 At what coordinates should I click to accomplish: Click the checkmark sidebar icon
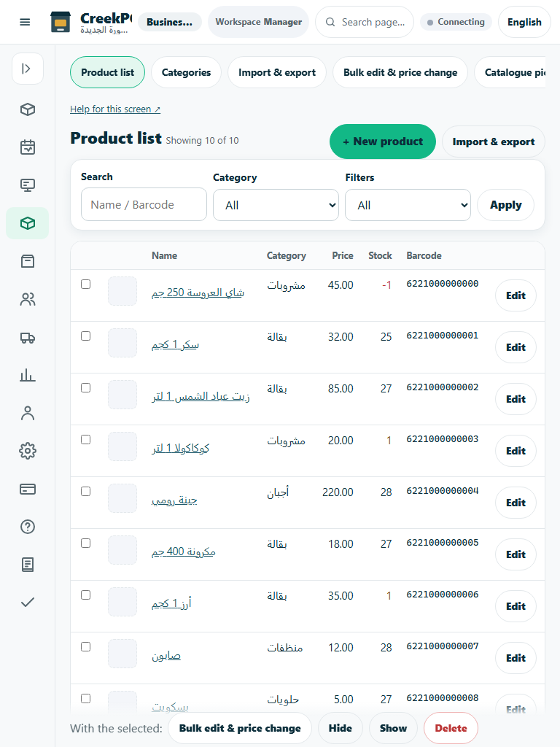point(28,603)
